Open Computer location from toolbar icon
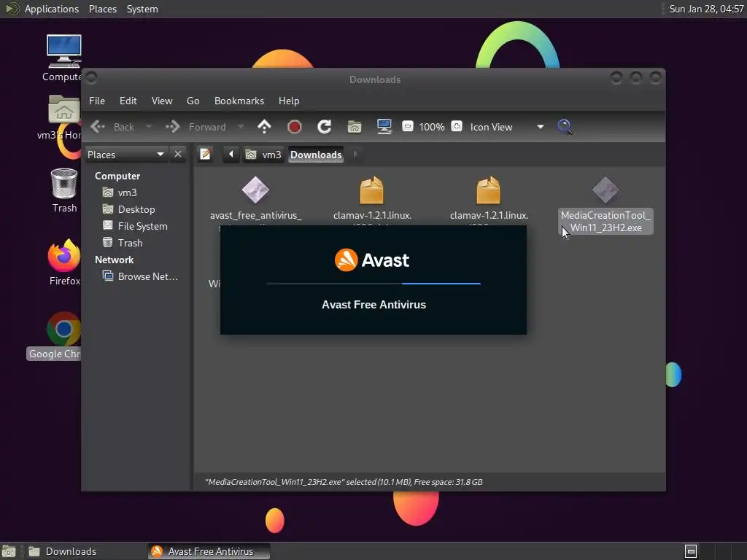This screenshot has width=747, height=560. click(x=384, y=127)
